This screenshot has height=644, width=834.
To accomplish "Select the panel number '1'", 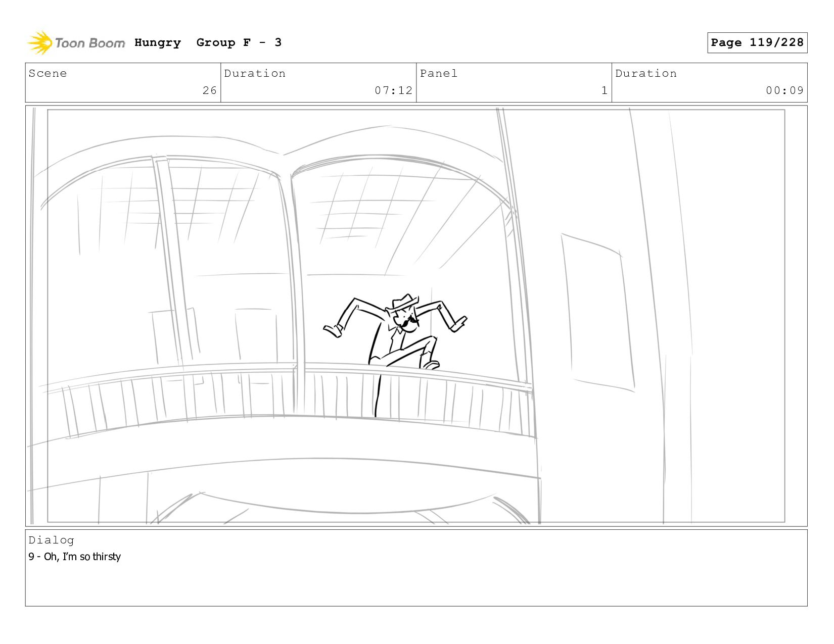I will (x=605, y=90).
